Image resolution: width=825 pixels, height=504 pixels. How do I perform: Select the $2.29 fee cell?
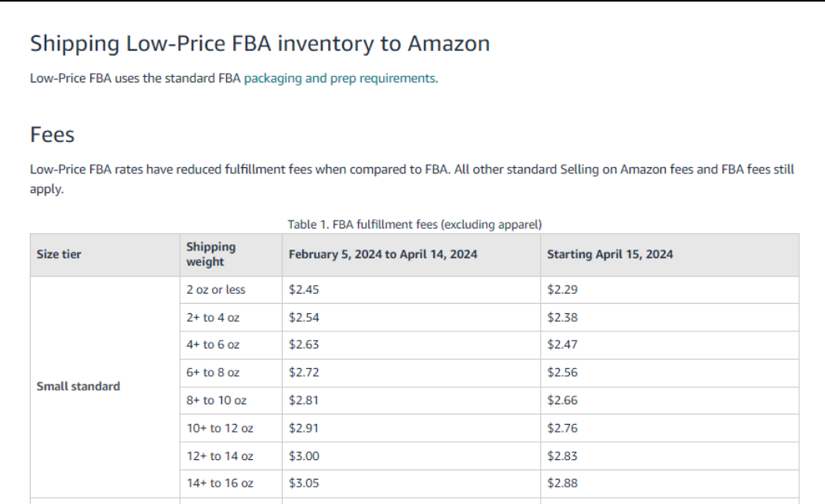coord(562,290)
